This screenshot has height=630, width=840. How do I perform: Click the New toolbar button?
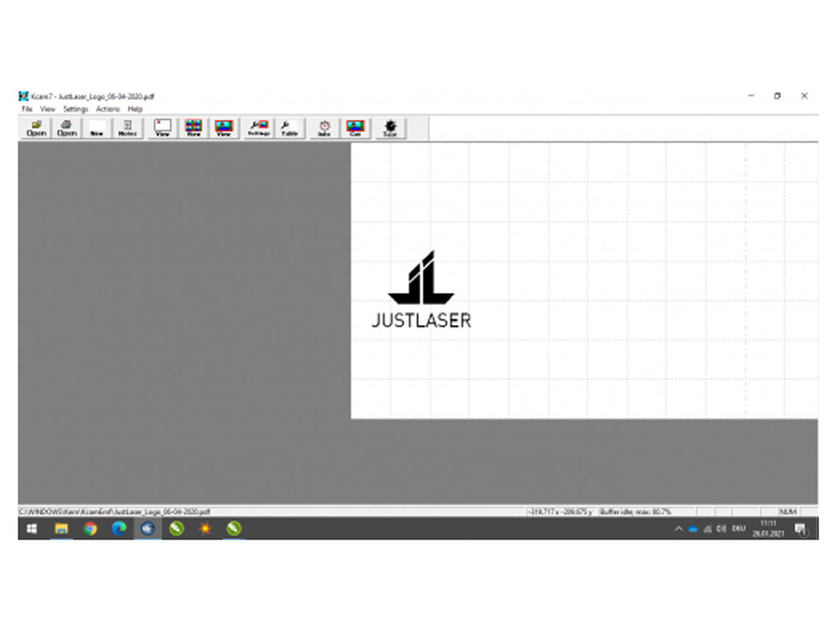pos(97,128)
